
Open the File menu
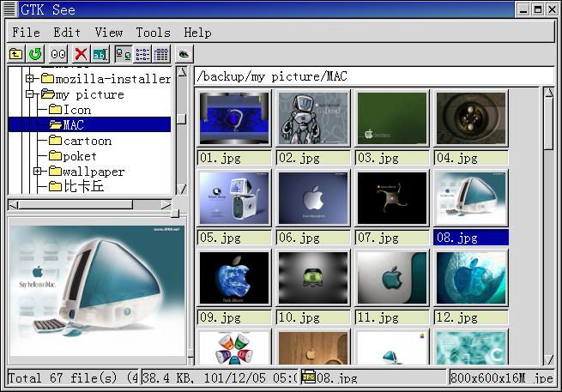26,33
